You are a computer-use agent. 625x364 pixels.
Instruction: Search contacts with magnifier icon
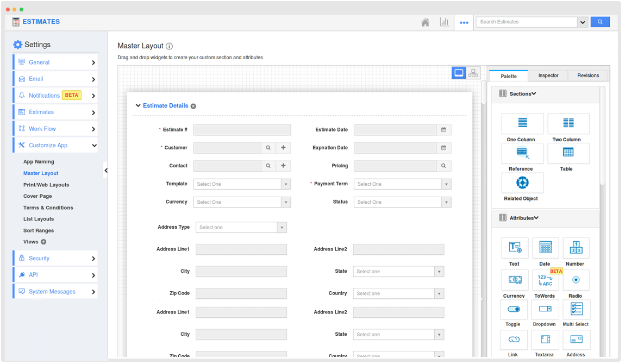point(268,166)
